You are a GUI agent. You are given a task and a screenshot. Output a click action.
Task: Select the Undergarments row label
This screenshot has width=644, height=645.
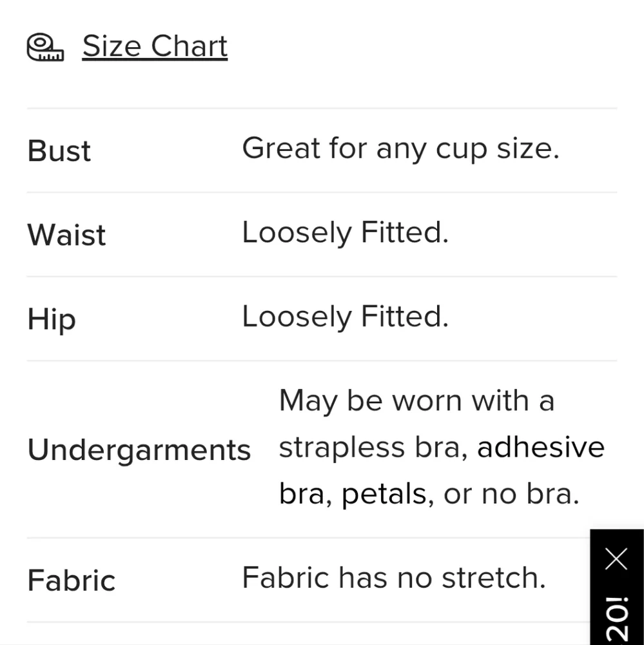[139, 450]
